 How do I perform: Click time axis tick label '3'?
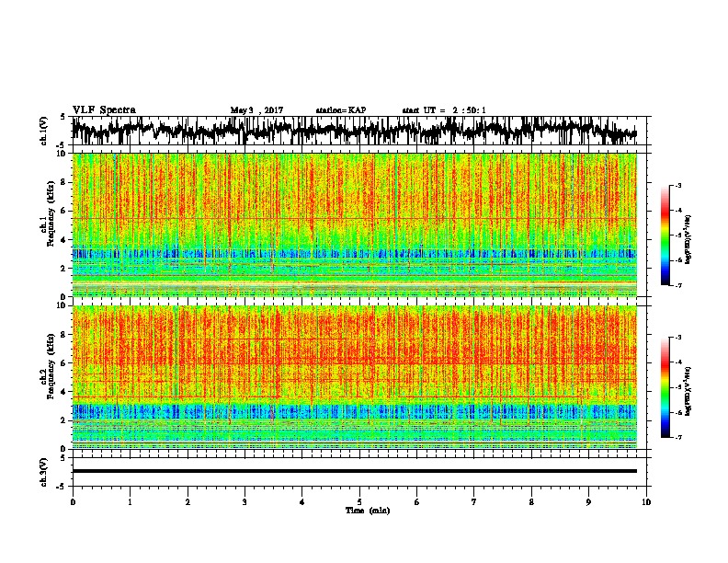click(x=245, y=502)
